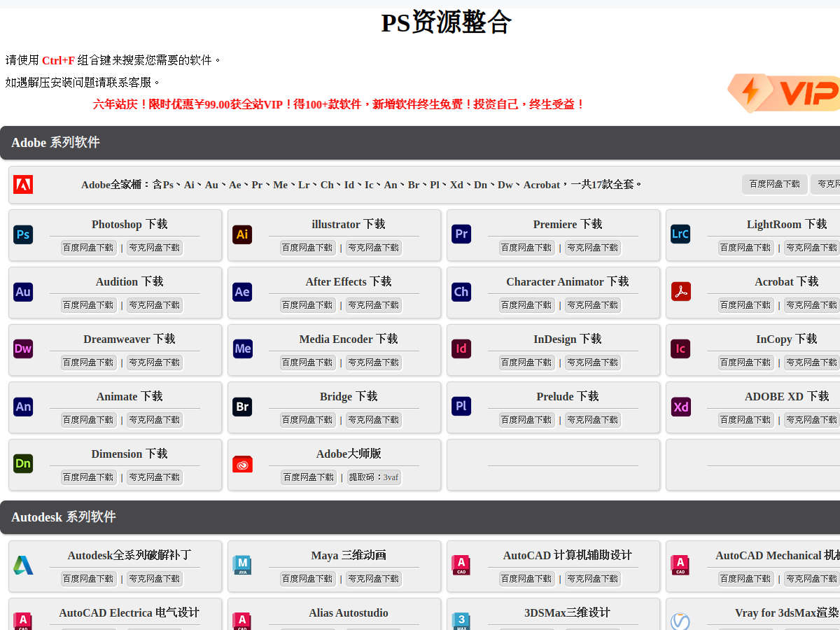840x630 pixels.
Task: Open 夸克网盘下载 under AutoCAD 计算机辅助设计
Action: [592, 579]
